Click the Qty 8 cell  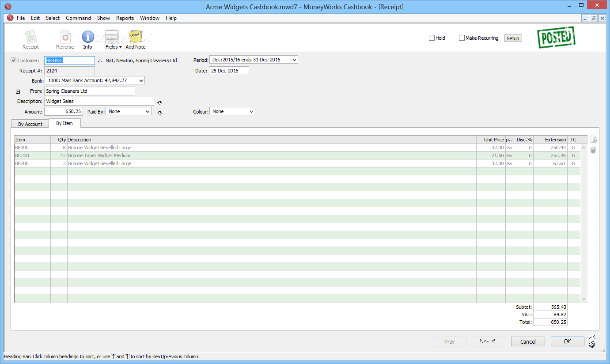tap(59, 148)
